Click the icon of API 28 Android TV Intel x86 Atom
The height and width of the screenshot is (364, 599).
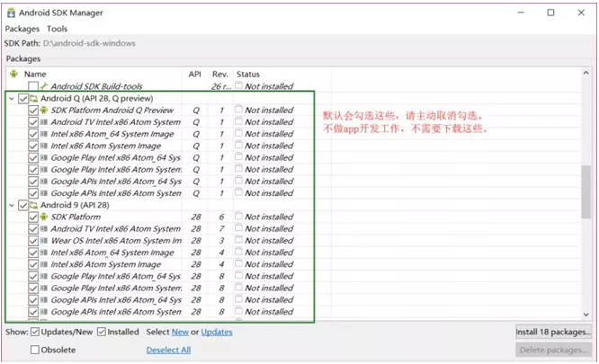(44, 229)
